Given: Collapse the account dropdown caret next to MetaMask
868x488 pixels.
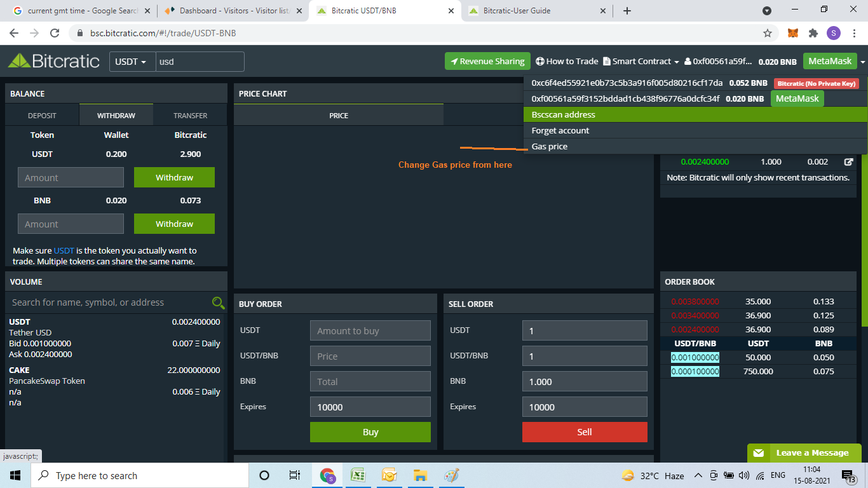Looking at the screenshot, I should click(x=862, y=62).
